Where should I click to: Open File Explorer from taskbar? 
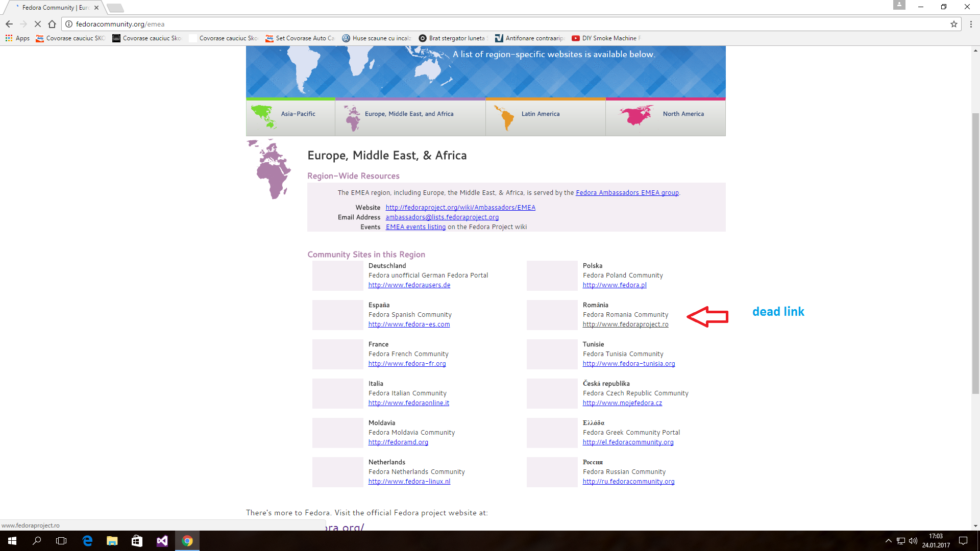[112, 541]
